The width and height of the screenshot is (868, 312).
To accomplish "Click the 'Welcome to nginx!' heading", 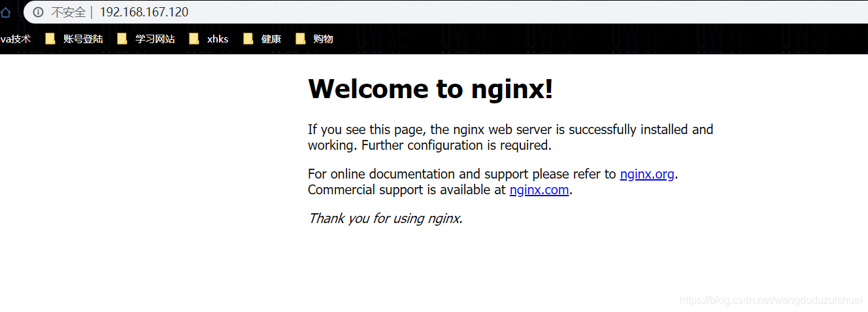I will [x=431, y=89].
